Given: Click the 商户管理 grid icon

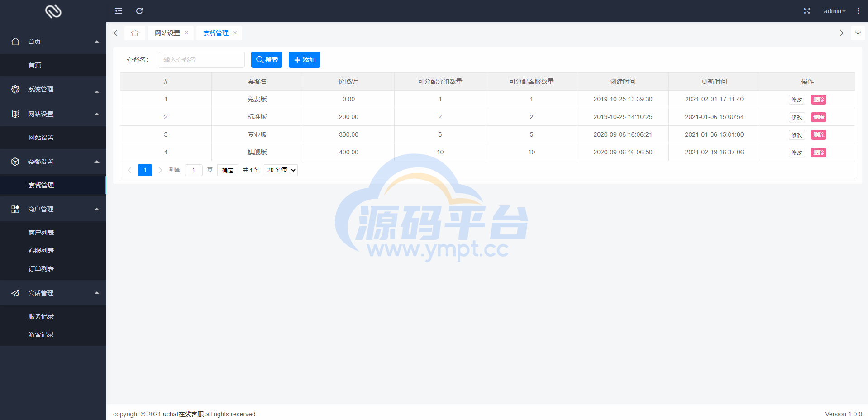Looking at the screenshot, I should click(x=15, y=209).
